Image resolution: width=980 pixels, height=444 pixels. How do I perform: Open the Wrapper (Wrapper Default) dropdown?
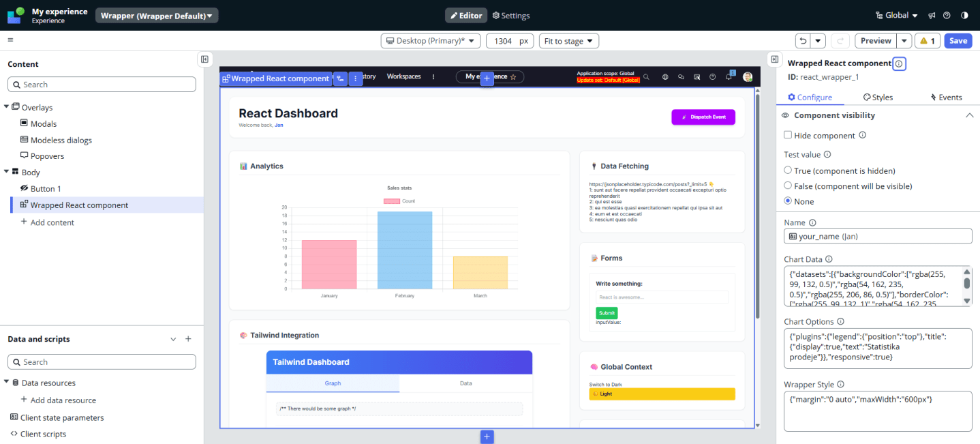tap(156, 15)
